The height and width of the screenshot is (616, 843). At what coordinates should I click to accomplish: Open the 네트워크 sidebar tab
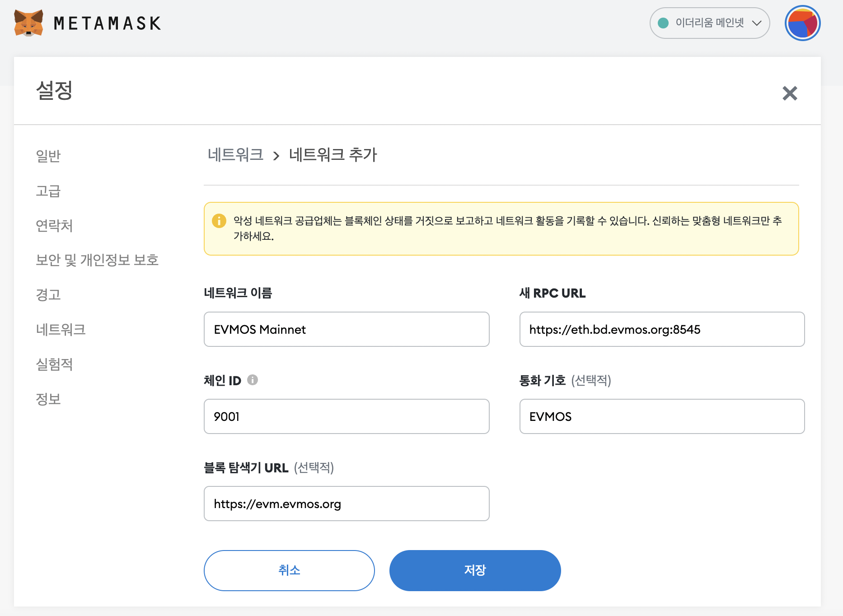pos(61,330)
